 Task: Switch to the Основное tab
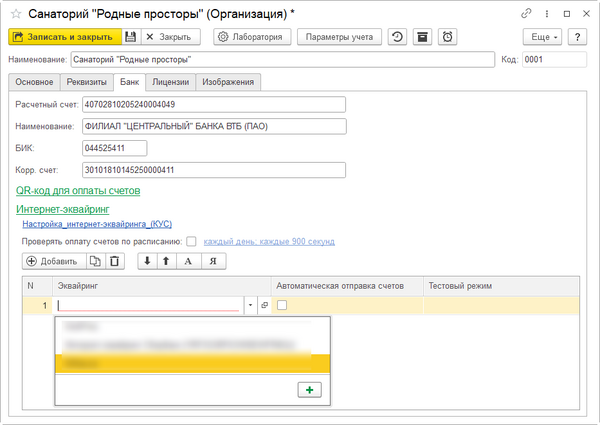pyautogui.click(x=34, y=82)
